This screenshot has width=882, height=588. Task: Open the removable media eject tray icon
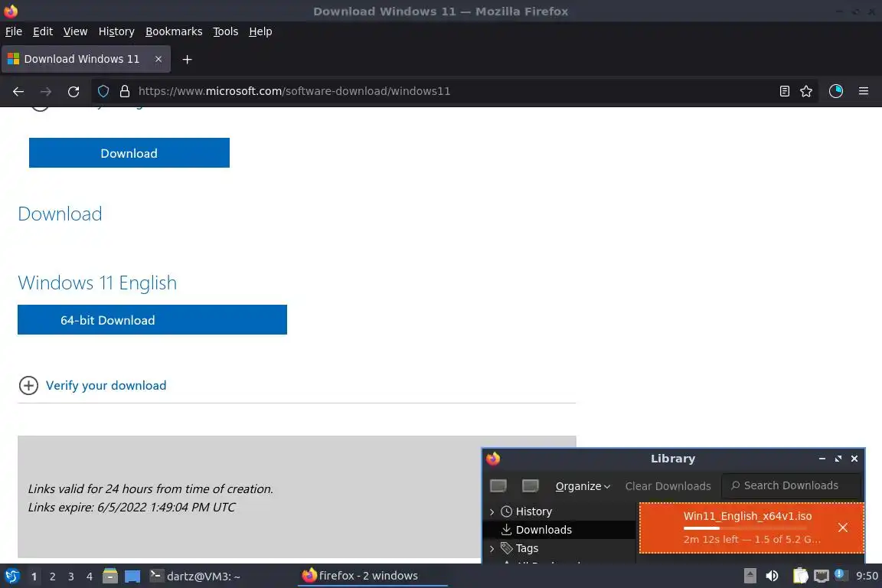point(750,576)
